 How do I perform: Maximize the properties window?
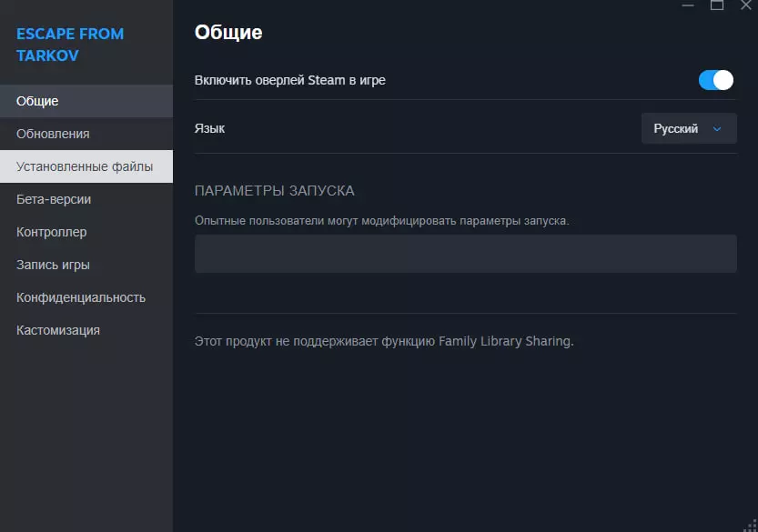717,5
